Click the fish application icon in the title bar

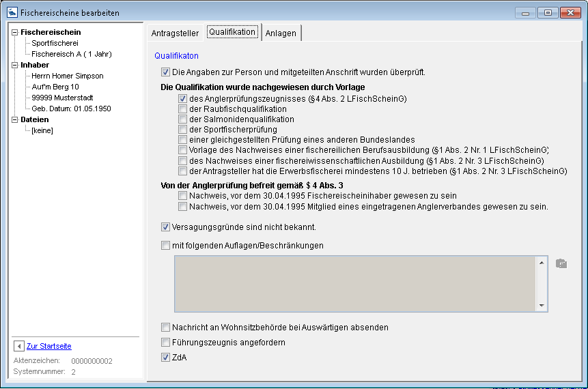point(12,12)
